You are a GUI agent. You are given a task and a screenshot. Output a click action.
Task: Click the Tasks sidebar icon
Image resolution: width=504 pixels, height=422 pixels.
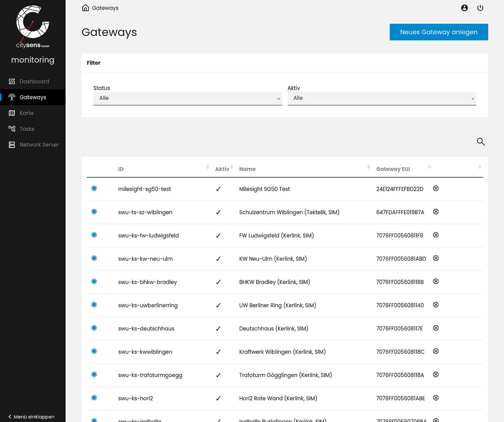pyautogui.click(x=12, y=129)
